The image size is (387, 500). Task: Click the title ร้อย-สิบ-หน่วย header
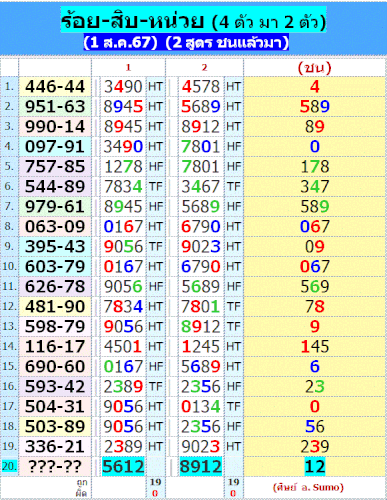[x=193, y=20]
